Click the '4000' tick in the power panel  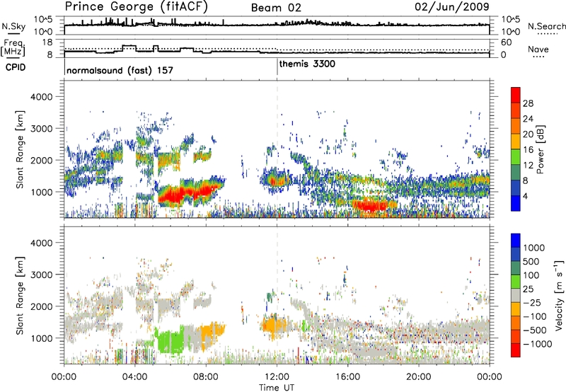42,97
